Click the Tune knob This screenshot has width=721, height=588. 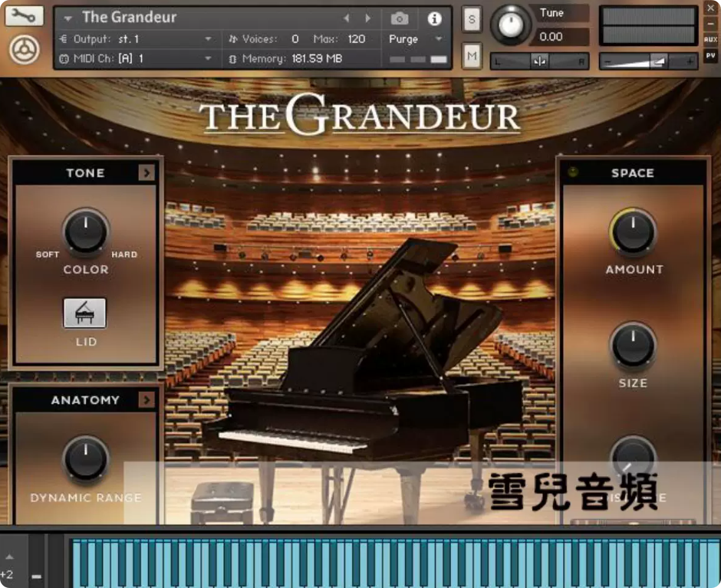coord(510,25)
